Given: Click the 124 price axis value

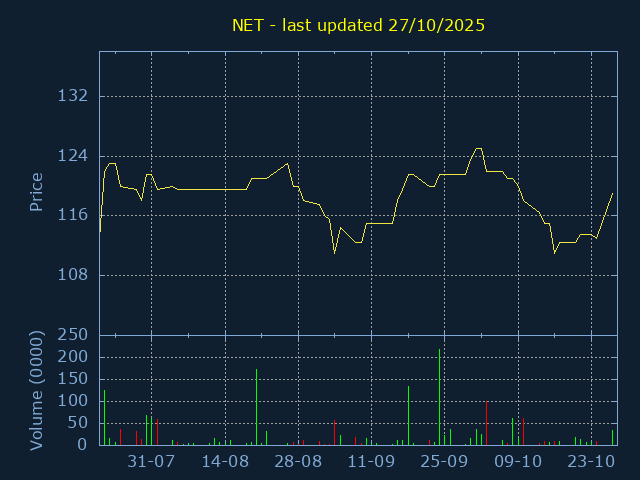Looking at the screenshot, I should coord(75,156).
